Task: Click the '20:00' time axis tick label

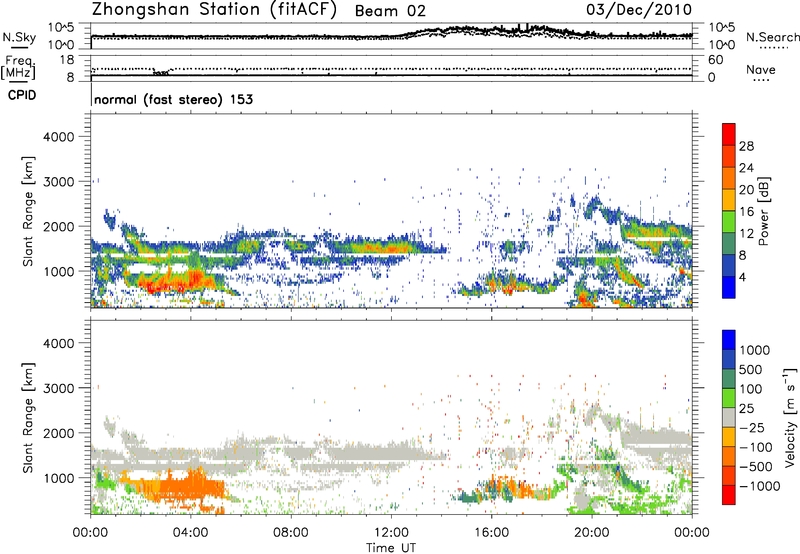Action: pyautogui.click(x=591, y=533)
